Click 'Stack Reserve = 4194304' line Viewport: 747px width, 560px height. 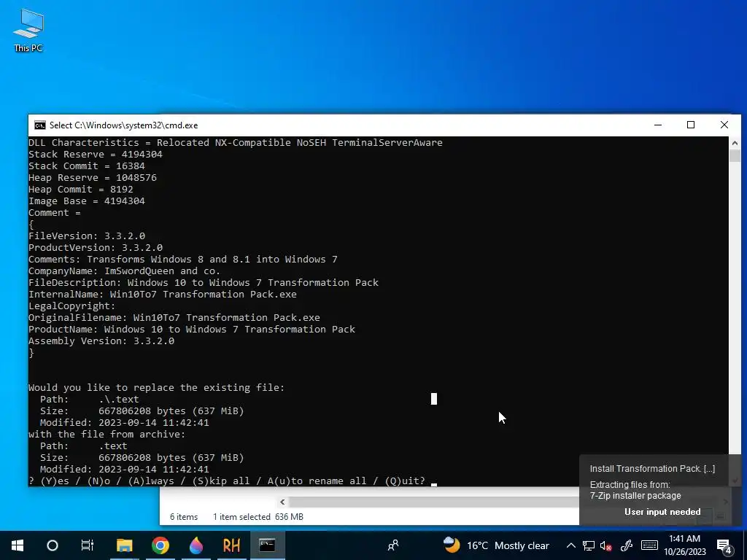[x=96, y=155]
